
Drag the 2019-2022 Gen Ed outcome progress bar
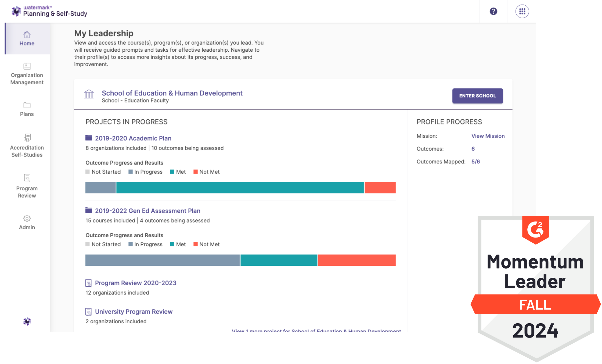240,260
